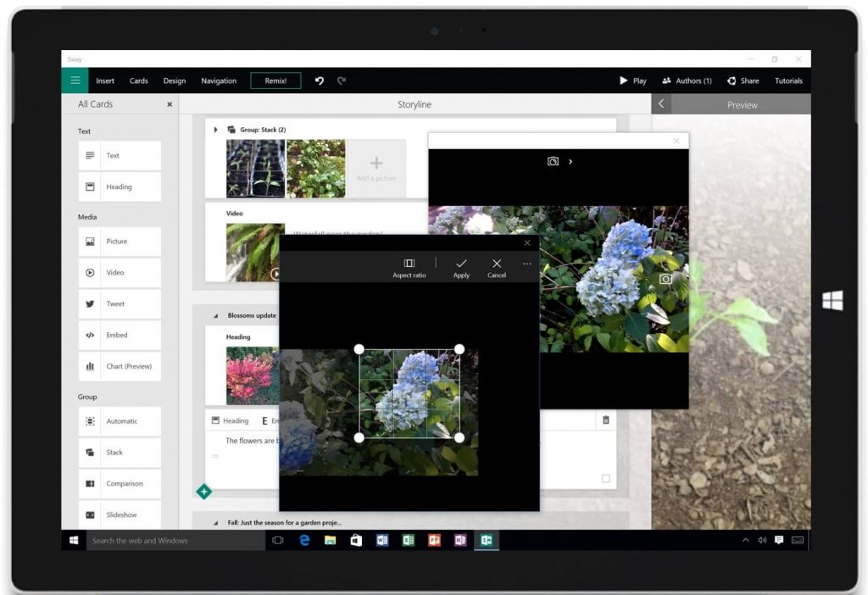The height and width of the screenshot is (595, 868).
Task: Select the Video card in All Cards panel
Action: click(119, 272)
